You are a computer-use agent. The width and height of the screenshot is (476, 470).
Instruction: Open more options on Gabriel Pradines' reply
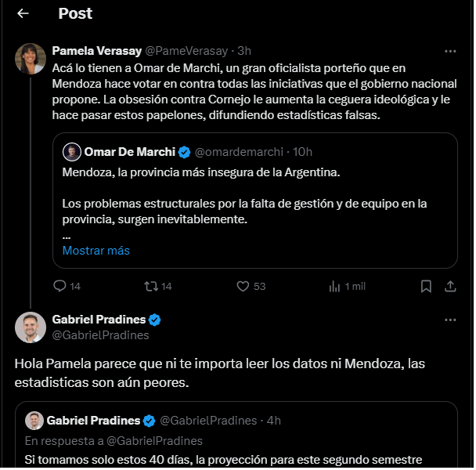coord(450,320)
